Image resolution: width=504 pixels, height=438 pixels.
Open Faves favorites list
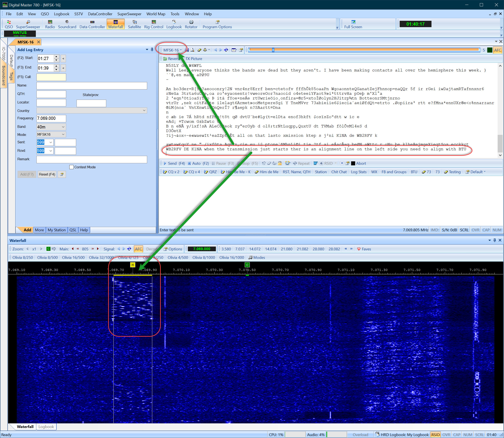(x=364, y=249)
